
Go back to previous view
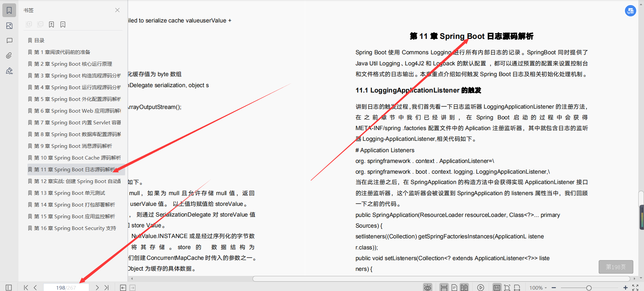123,288
